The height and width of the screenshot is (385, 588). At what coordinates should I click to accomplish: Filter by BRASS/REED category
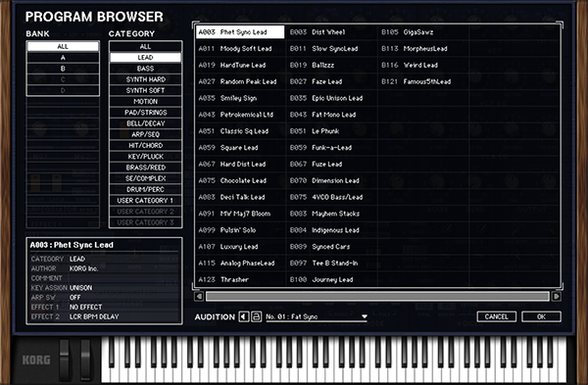coord(145,168)
